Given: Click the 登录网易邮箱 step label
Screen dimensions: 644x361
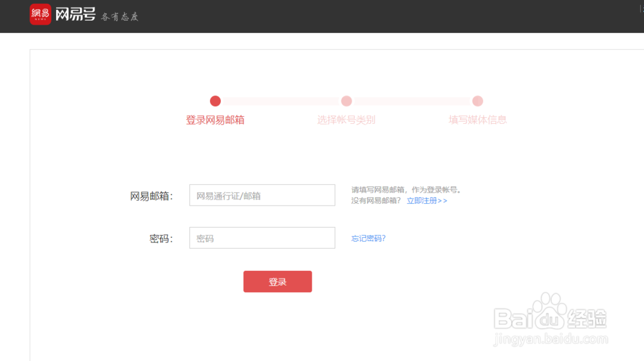Looking at the screenshot, I should [x=215, y=120].
